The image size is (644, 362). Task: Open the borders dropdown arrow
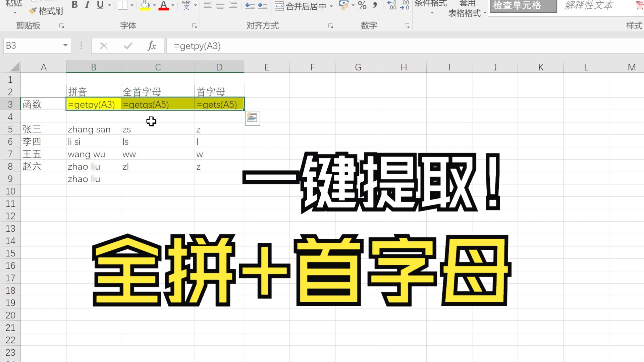click(x=132, y=5)
